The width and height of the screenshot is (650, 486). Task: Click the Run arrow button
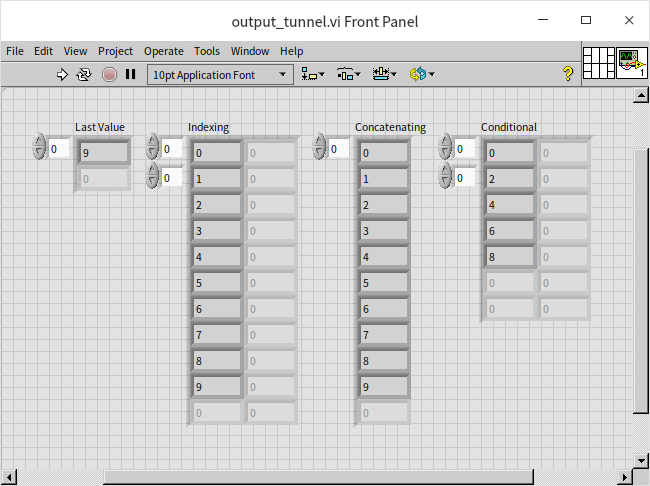click(x=62, y=74)
